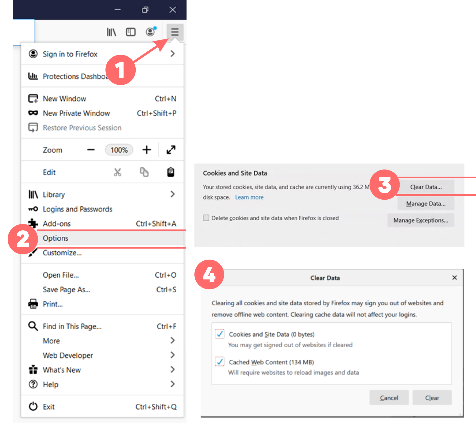Click the Paste clipboard icon
This screenshot has height=448, width=476.
171,172
